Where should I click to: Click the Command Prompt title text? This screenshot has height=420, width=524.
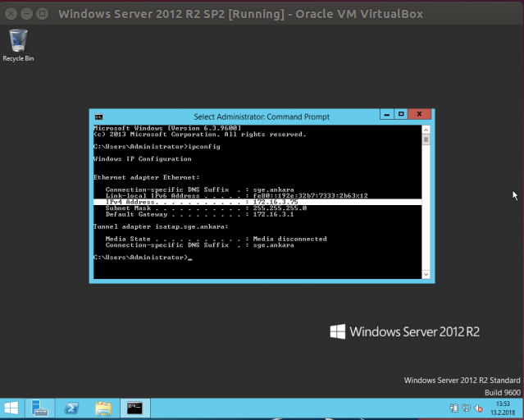tap(262, 116)
